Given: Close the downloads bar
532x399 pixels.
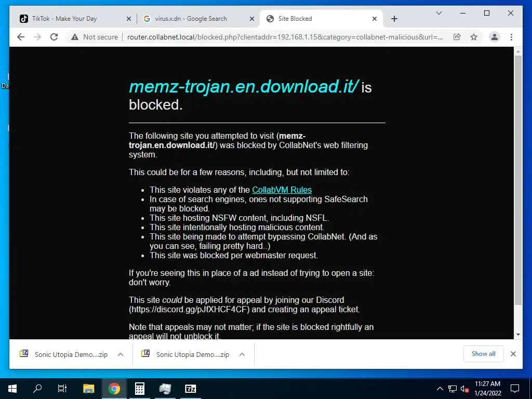Looking at the screenshot, I should (x=513, y=354).
